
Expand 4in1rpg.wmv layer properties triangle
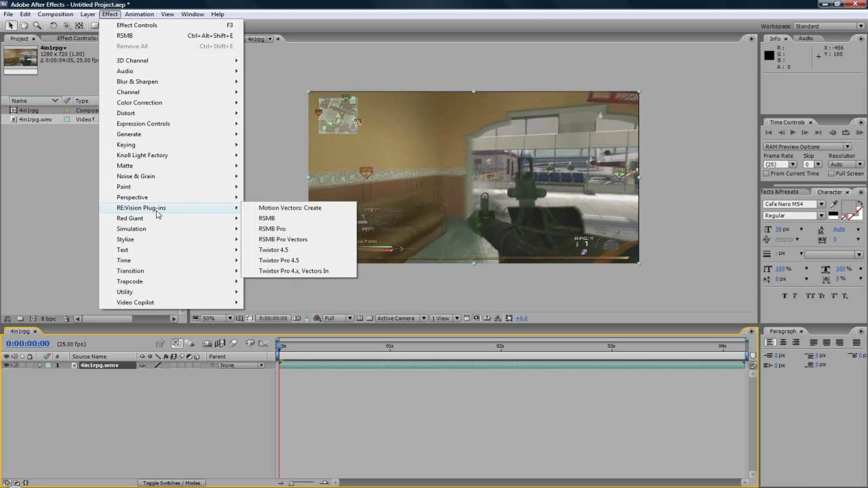(x=40, y=365)
